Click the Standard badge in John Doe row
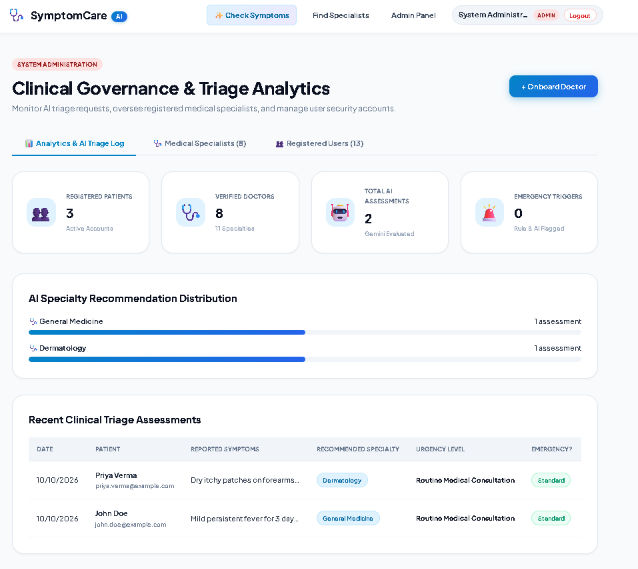The width and height of the screenshot is (638, 569). 551,519
